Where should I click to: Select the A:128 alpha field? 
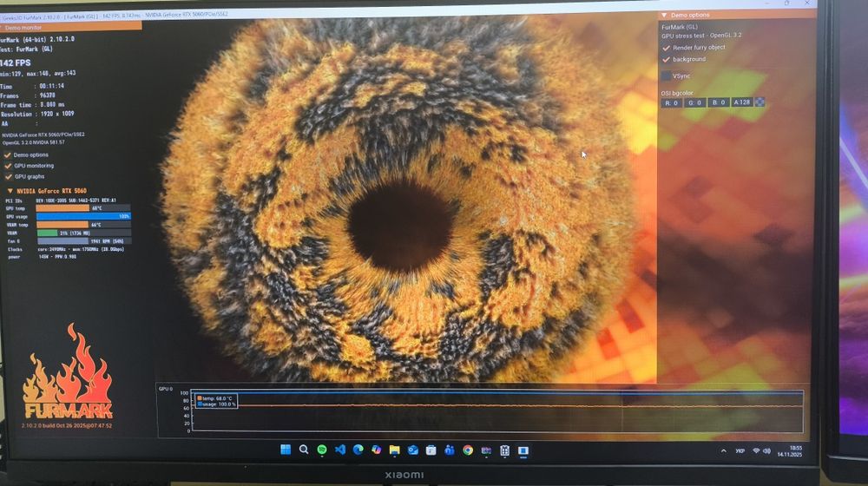742,102
